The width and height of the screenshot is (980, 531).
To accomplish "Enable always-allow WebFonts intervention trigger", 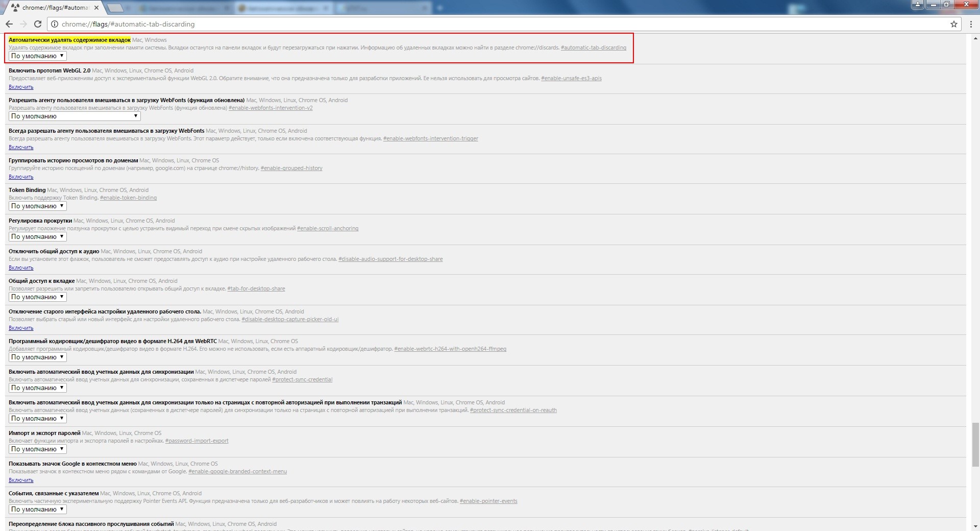I will (21, 148).
